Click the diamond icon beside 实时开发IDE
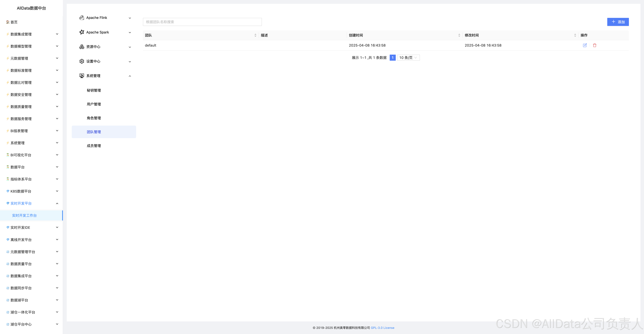 coord(8,228)
